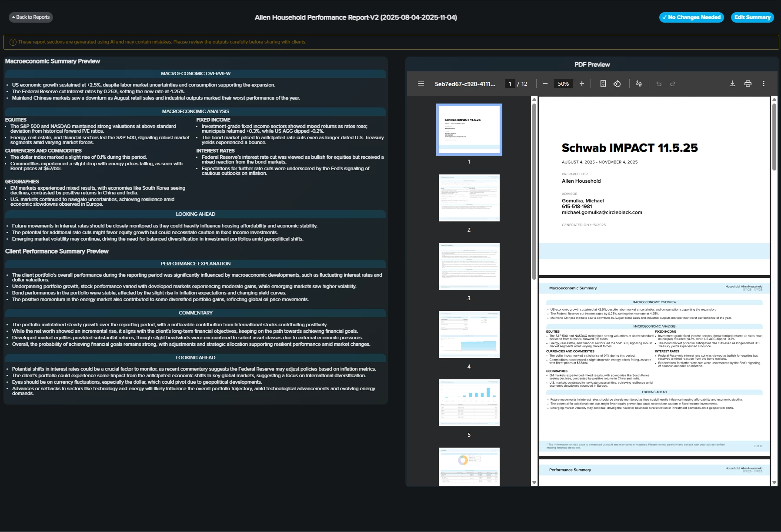Click the warning icon in AI notice banner
This screenshot has width=781, height=532.
[13, 42]
